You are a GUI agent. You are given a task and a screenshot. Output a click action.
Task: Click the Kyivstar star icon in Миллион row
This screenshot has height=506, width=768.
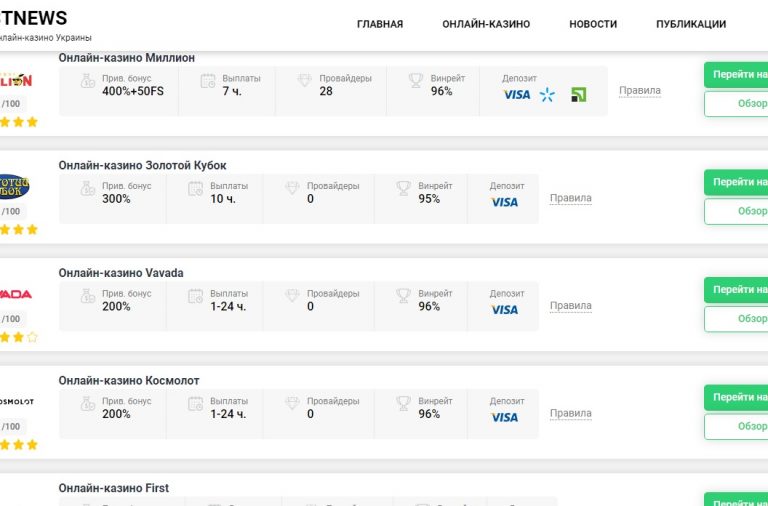click(547, 95)
